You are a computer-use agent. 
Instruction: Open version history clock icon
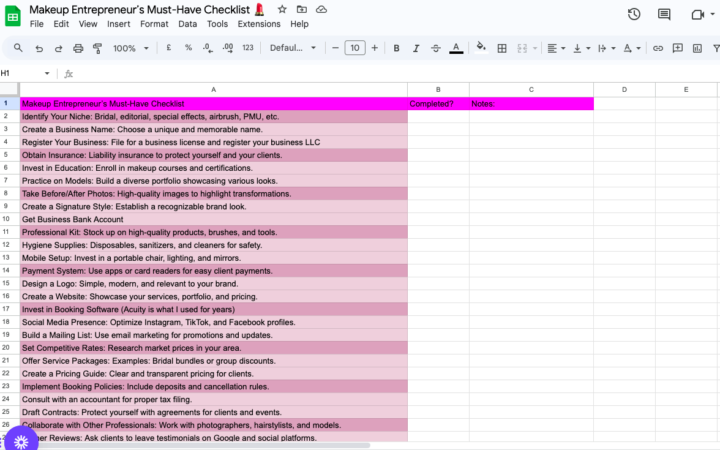(x=634, y=14)
